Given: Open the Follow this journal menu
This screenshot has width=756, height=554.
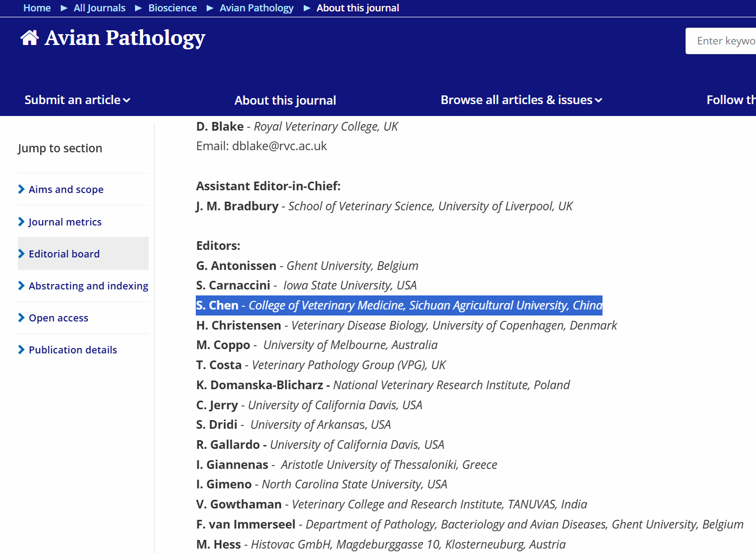Looking at the screenshot, I should click(x=731, y=100).
